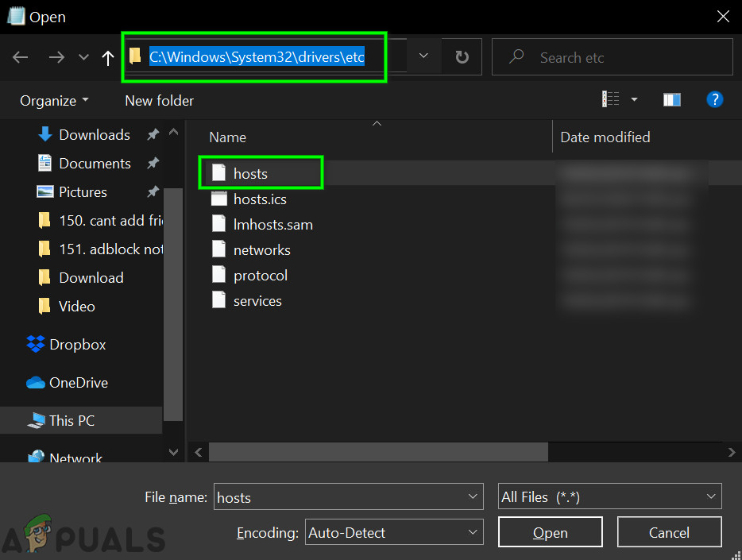Viewport: 742px width, 560px height.
Task: Switch view mode using the view icon
Action: tap(612, 99)
